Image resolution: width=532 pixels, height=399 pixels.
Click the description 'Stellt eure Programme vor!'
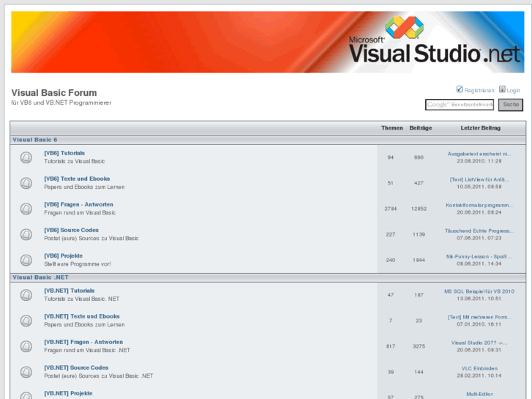78,264
